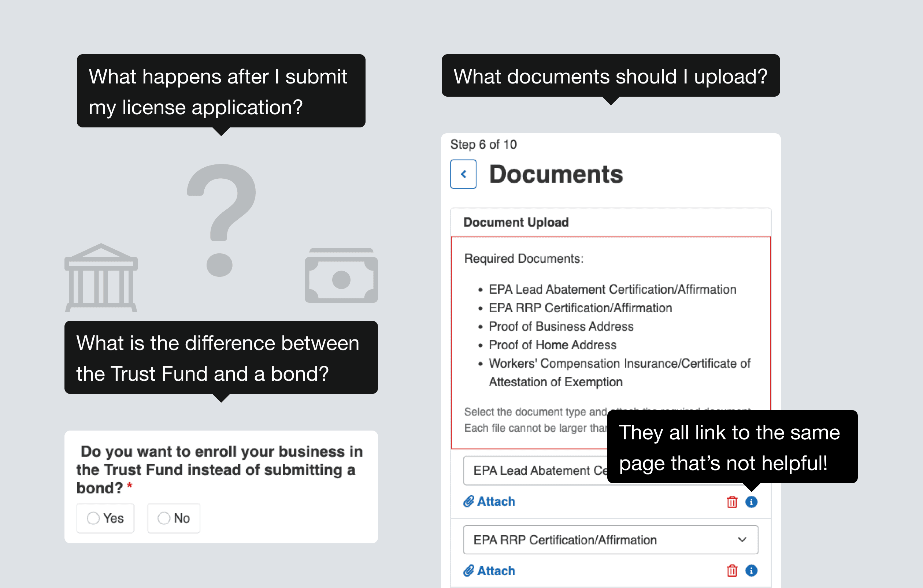Click the back chevron beside Documents
Screen dimensions: 923x588
click(463, 174)
